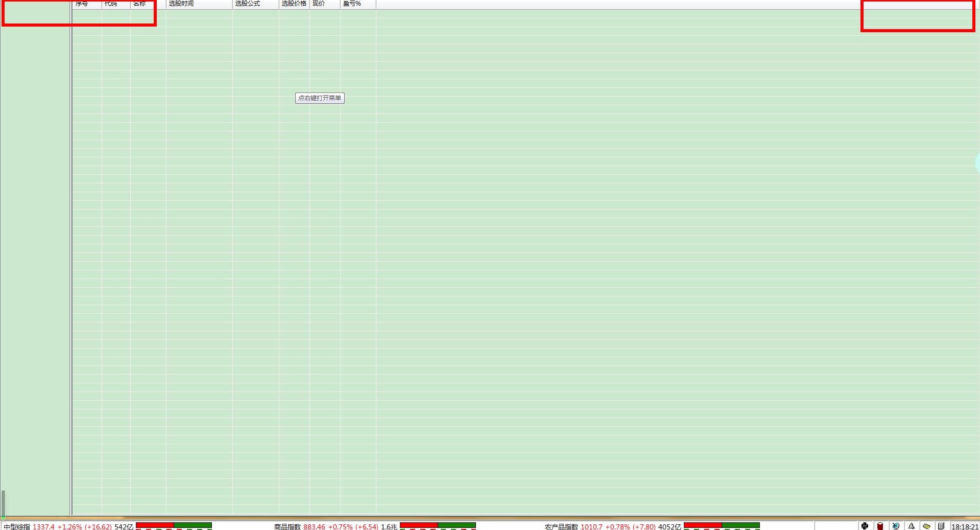Sort by the 盈亏% column header

pos(358,4)
